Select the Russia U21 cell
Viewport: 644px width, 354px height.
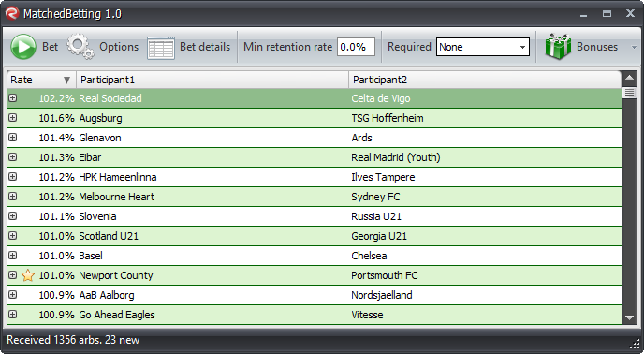pyautogui.click(x=485, y=216)
